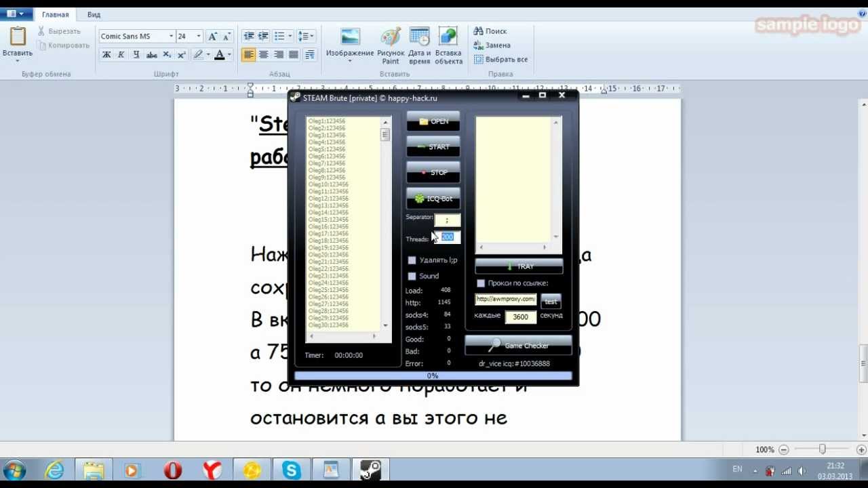This screenshot has width=868, height=488.
Task: Align text right
Action: [x=278, y=55]
